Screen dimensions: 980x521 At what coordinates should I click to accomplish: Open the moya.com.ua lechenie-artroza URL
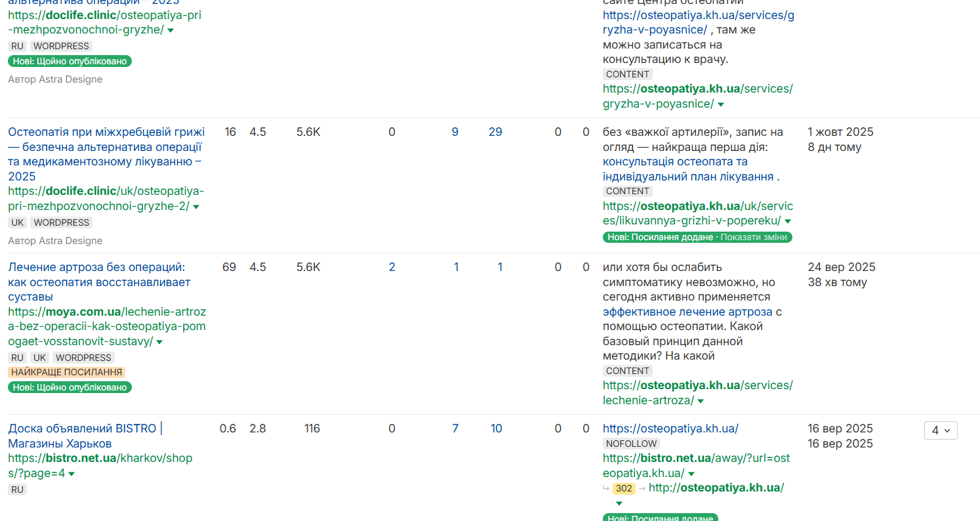(107, 327)
